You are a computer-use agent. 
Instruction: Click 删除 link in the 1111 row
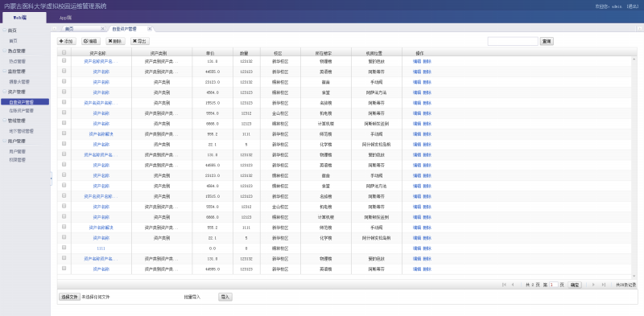point(427,248)
